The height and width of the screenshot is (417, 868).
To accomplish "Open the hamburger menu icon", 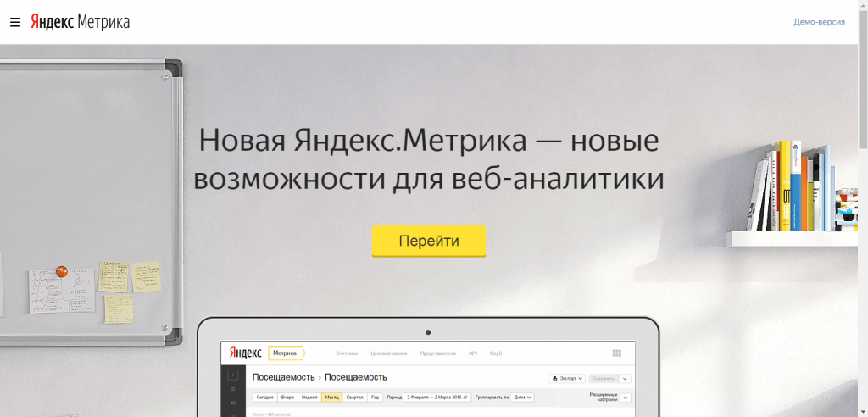I will point(15,22).
